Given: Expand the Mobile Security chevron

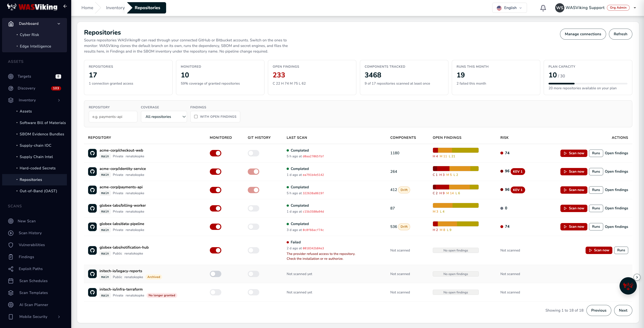Looking at the screenshot, I should pyautogui.click(x=59, y=317).
